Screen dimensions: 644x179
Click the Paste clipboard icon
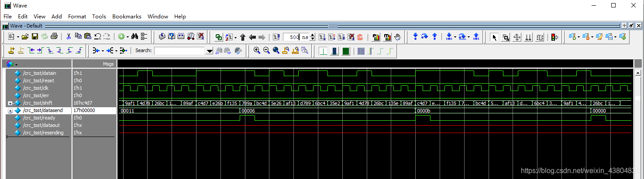pyautogui.click(x=88, y=37)
